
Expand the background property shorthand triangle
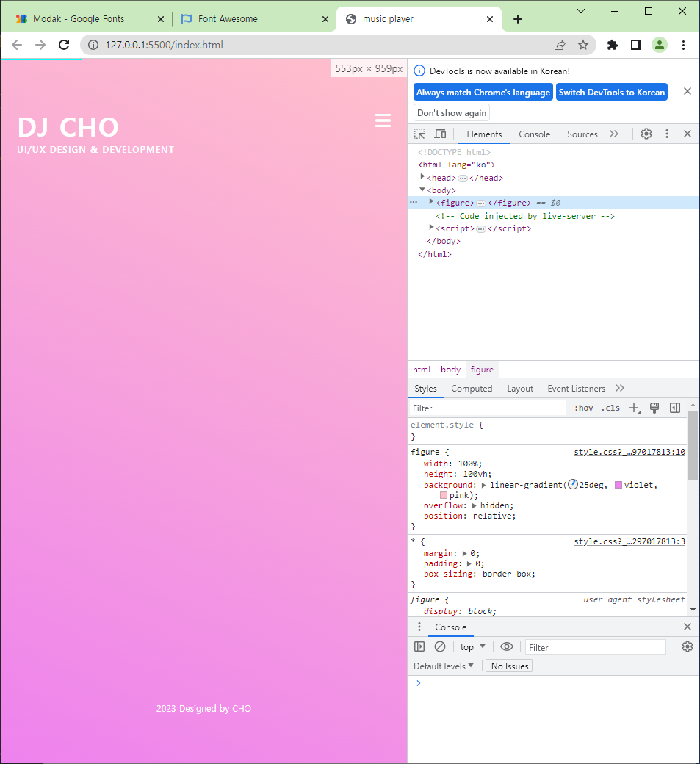pos(484,486)
